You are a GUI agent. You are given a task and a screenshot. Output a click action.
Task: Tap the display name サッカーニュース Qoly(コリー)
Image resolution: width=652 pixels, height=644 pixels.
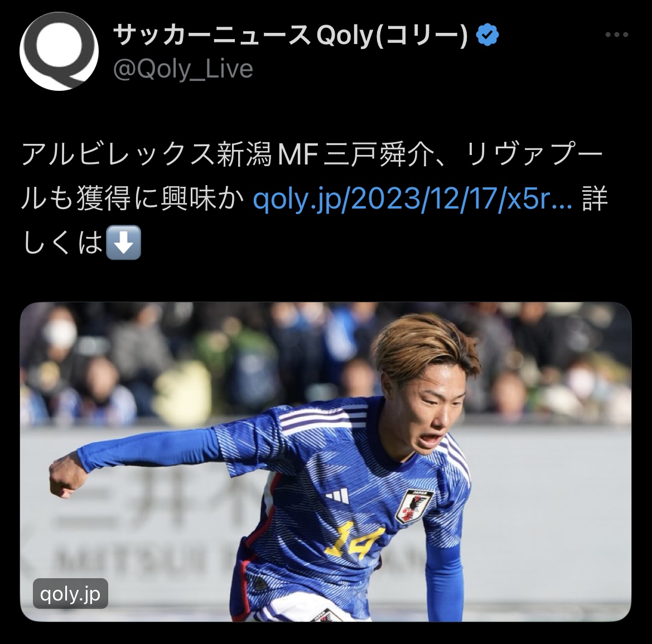coord(290,35)
